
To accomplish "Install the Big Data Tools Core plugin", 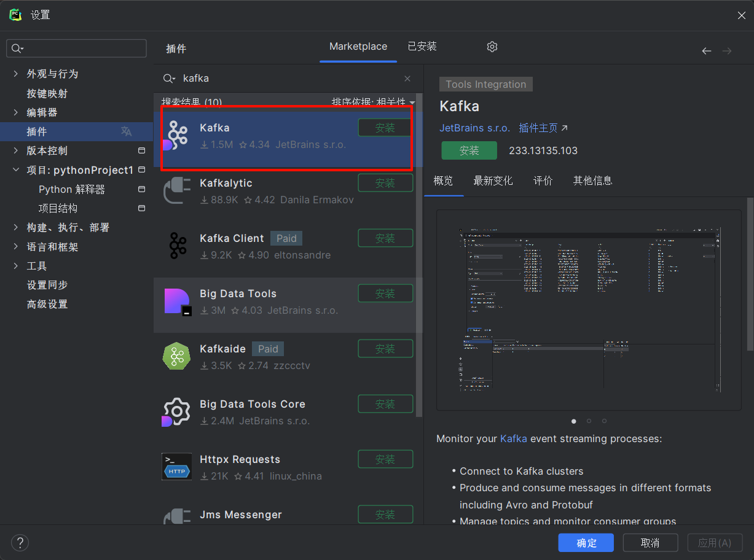I will tap(385, 404).
